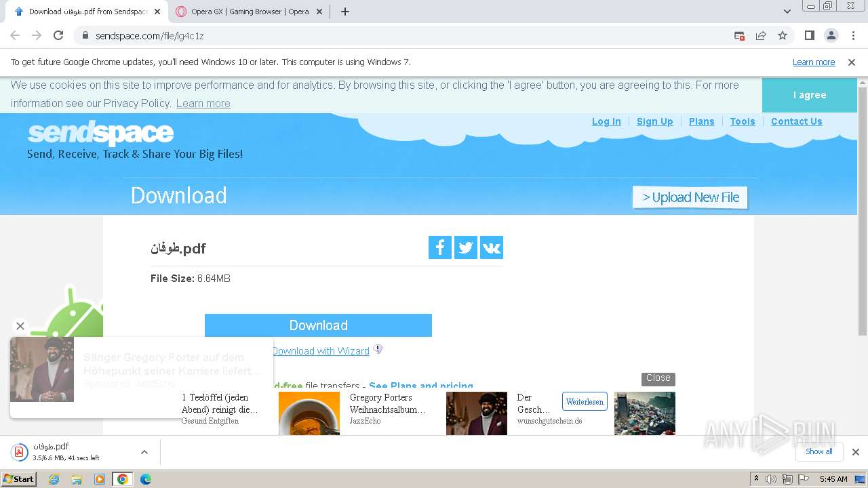This screenshot has height=488, width=868.
Task: Click the media control icon in address bar
Action: point(739,35)
